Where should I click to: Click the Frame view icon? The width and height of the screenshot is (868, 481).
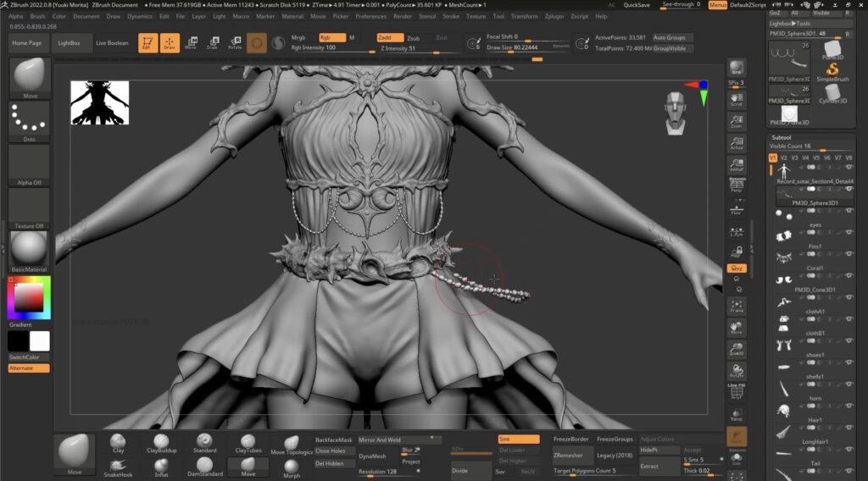click(x=737, y=307)
